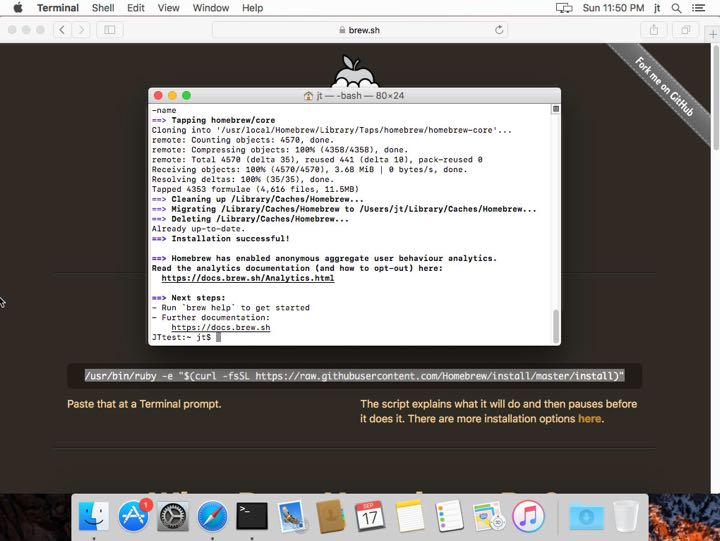
Task: Click Safari Share button
Action: coord(654,30)
